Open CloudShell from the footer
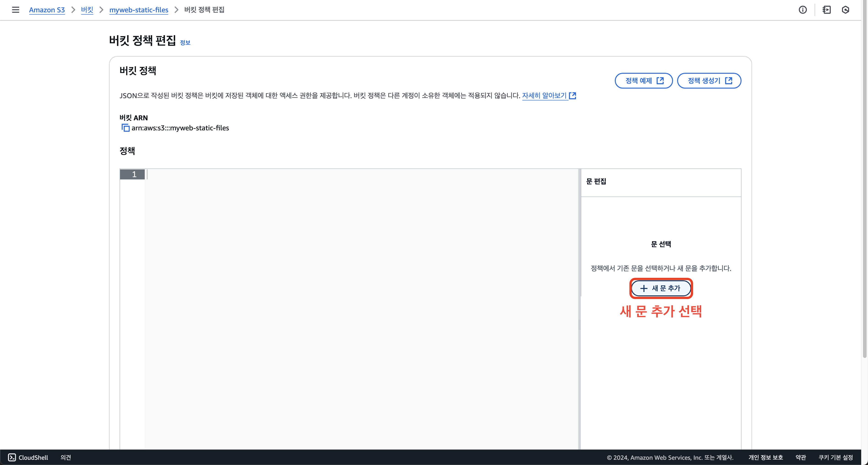Viewport: 868px width, 465px height. [28, 457]
